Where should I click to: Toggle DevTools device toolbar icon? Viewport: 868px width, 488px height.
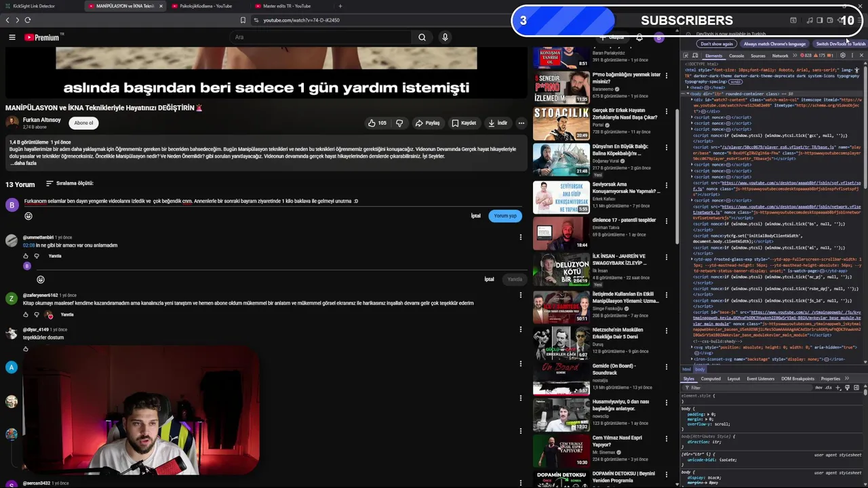click(695, 56)
